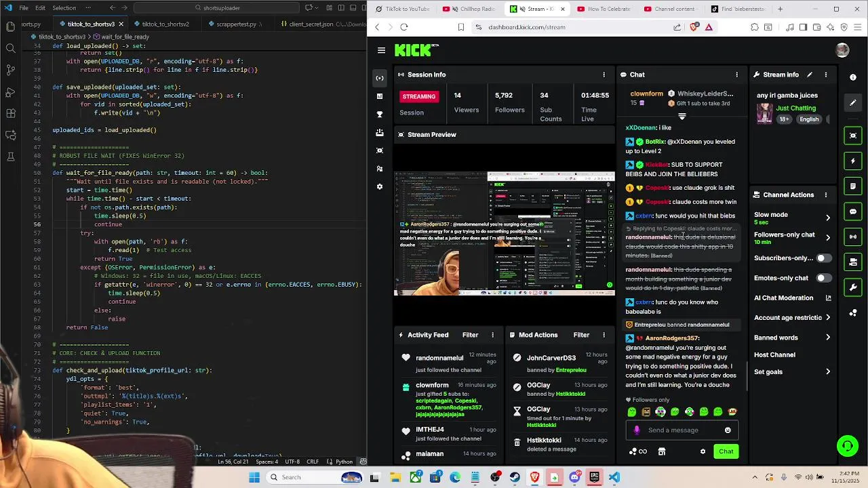Switch to tiktok_to_shorts2 editor tab
Image resolution: width=868 pixels, height=488 pixels.
coord(164,24)
